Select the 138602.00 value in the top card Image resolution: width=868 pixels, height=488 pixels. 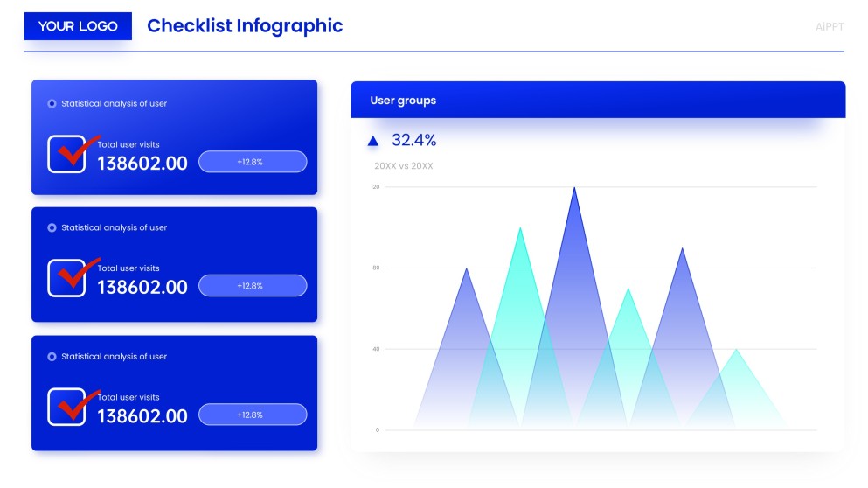142,164
